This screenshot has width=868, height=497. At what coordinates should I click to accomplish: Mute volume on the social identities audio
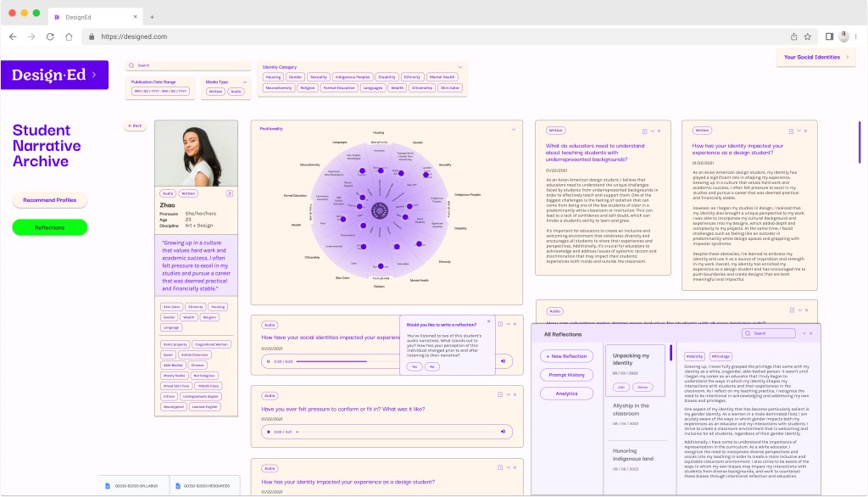pos(503,361)
